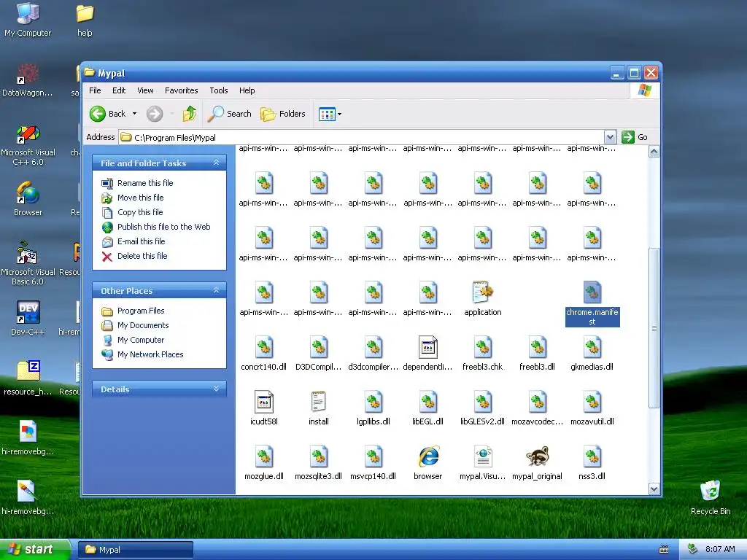Click the scroll up arrow of file list
This screenshot has height=560, width=747.
(x=654, y=152)
